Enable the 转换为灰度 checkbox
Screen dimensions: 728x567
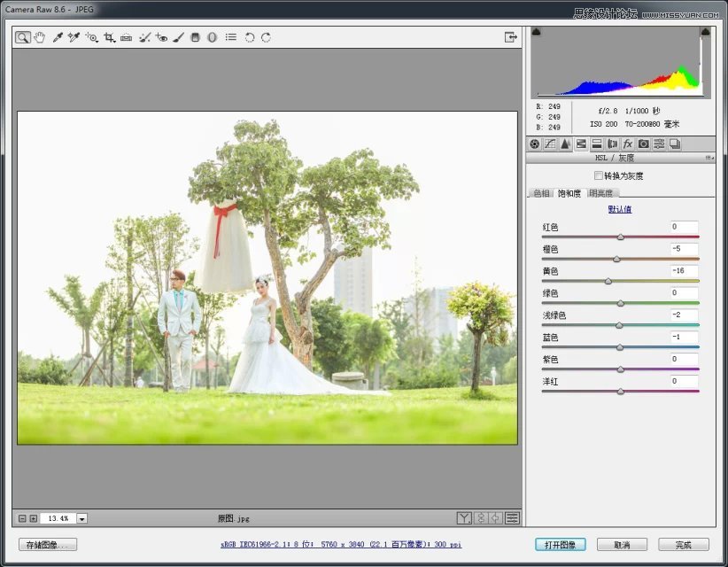coord(599,175)
